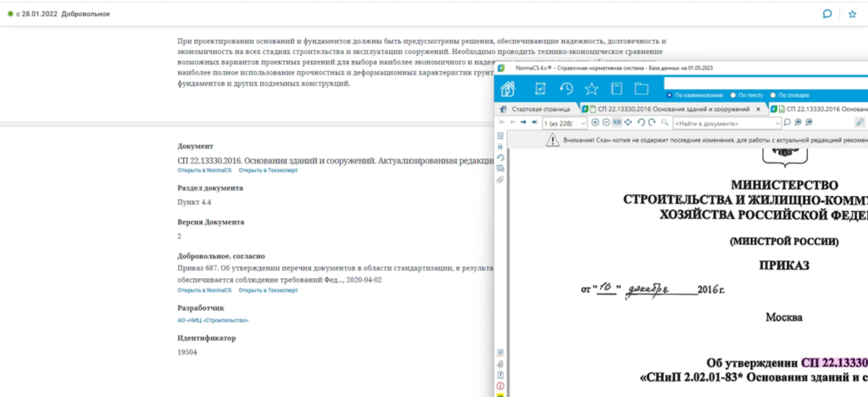
Task: Open the comments icon in left sidebar
Action: point(500,168)
